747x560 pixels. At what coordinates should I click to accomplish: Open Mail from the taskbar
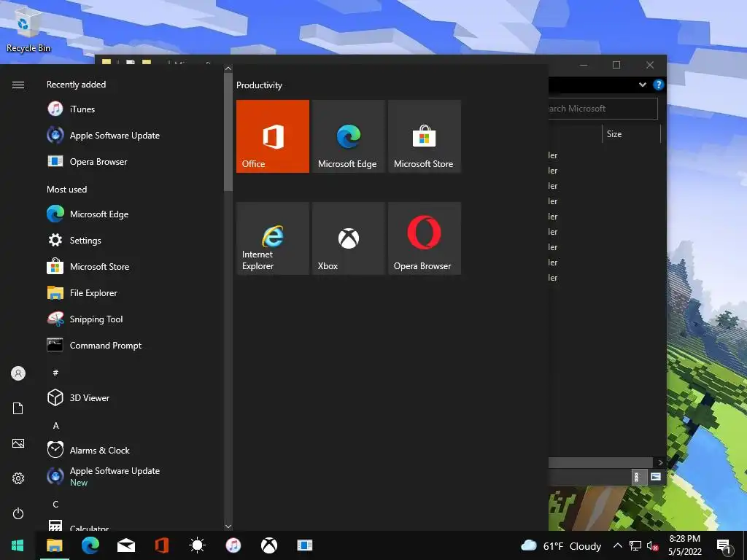[x=125, y=545]
